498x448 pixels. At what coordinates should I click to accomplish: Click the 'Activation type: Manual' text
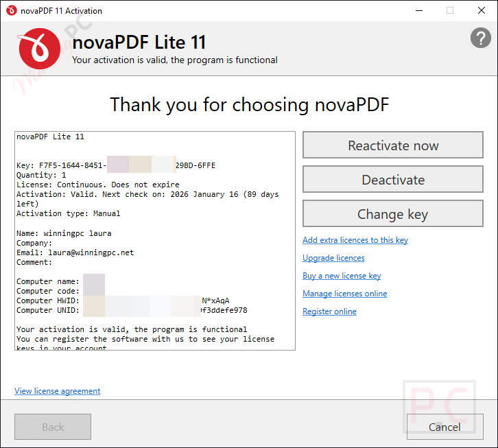[69, 213]
